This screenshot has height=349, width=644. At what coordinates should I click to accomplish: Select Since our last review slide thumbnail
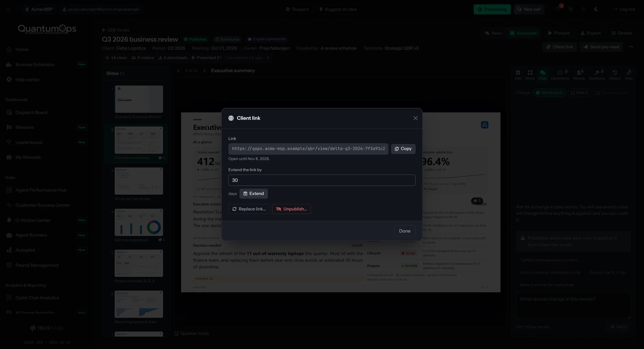[139, 181]
